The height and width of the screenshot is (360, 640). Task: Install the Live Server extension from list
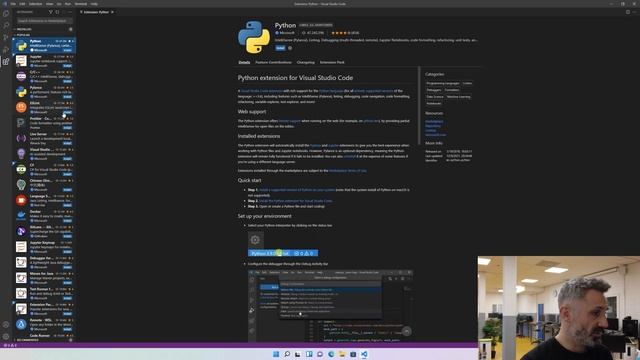[x=67, y=143]
